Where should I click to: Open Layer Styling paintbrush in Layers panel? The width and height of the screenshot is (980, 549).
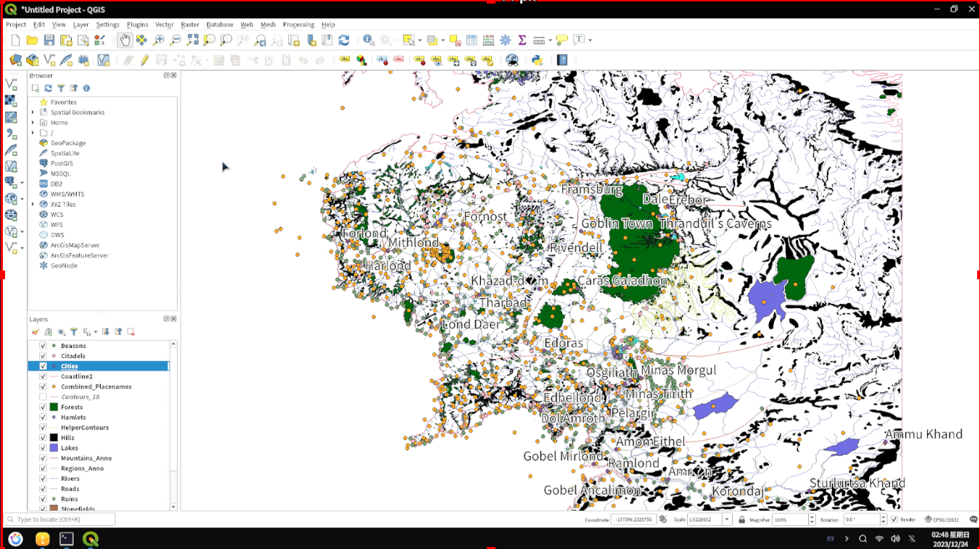point(35,332)
